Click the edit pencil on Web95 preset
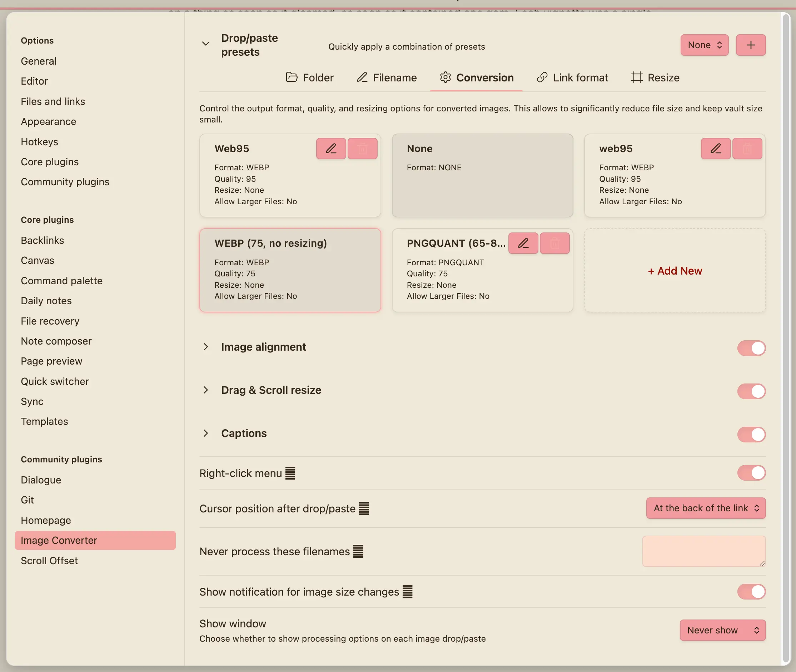The height and width of the screenshot is (672, 796). click(331, 149)
